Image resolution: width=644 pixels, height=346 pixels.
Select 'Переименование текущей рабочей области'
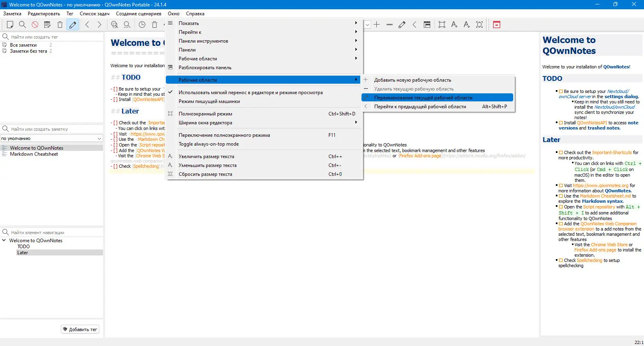[x=438, y=98]
